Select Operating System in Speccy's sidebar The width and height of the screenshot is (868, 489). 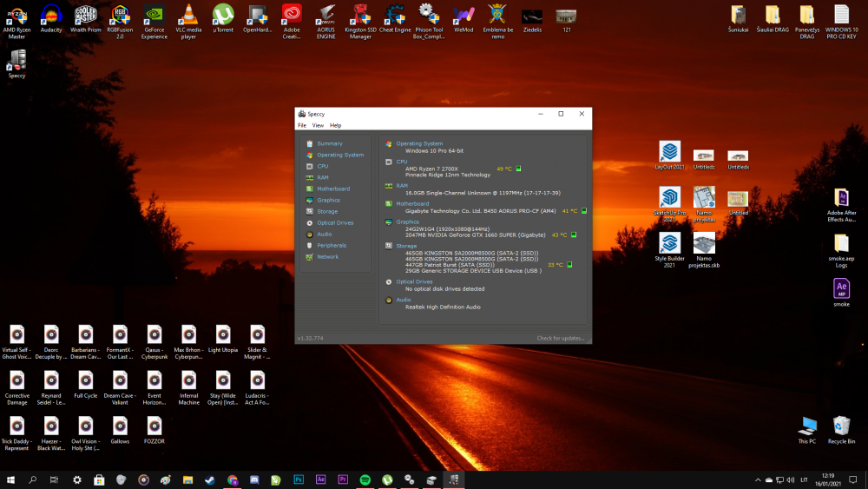coord(340,155)
